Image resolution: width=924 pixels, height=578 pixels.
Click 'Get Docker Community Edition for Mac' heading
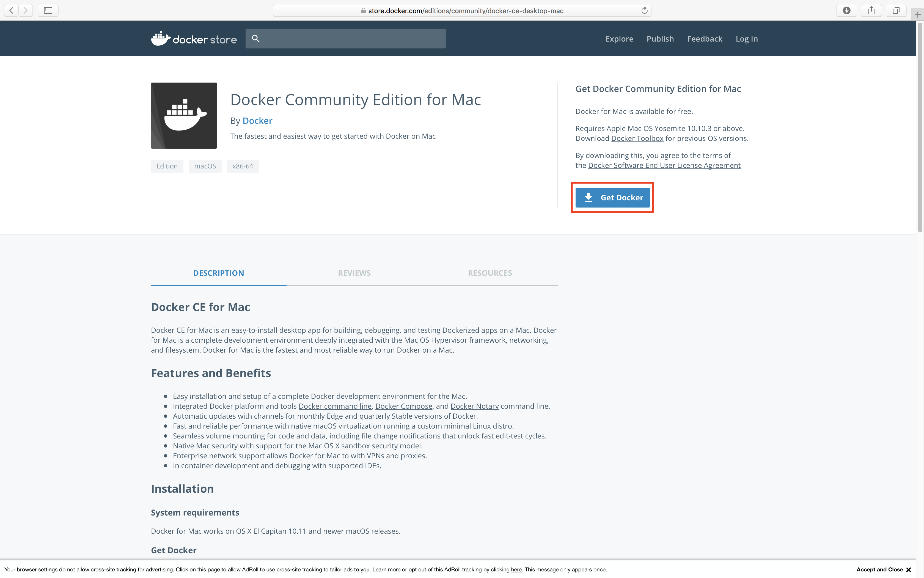(x=658, y=89)
